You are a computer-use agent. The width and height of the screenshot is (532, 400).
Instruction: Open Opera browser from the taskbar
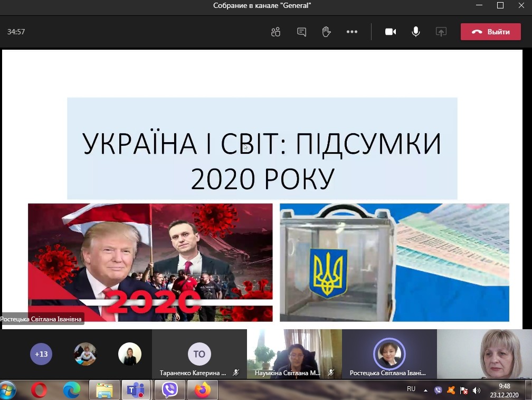40,390
